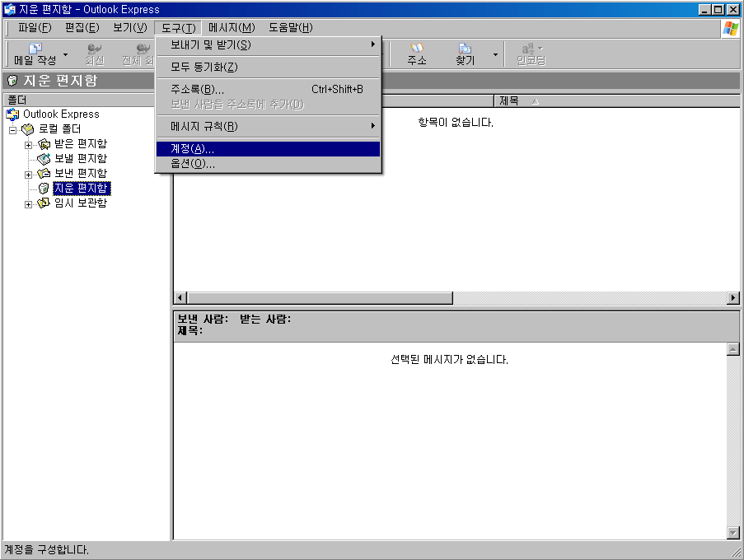Click the 항목이 없습니다. text
The image size is (744, 560).
[x=456, y=123]
